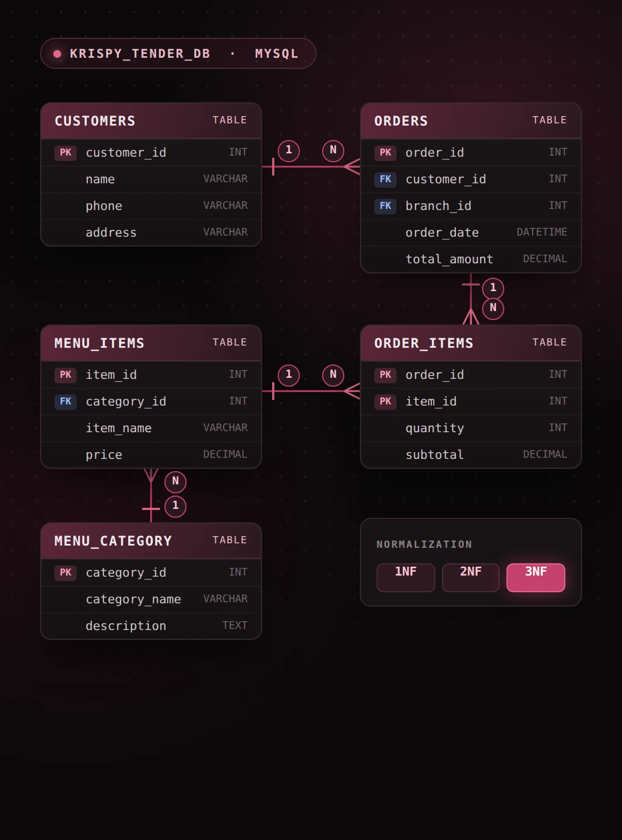Click the DECIMAL type of subtotal
Screen dimensions: 622x840
[545, 454]
